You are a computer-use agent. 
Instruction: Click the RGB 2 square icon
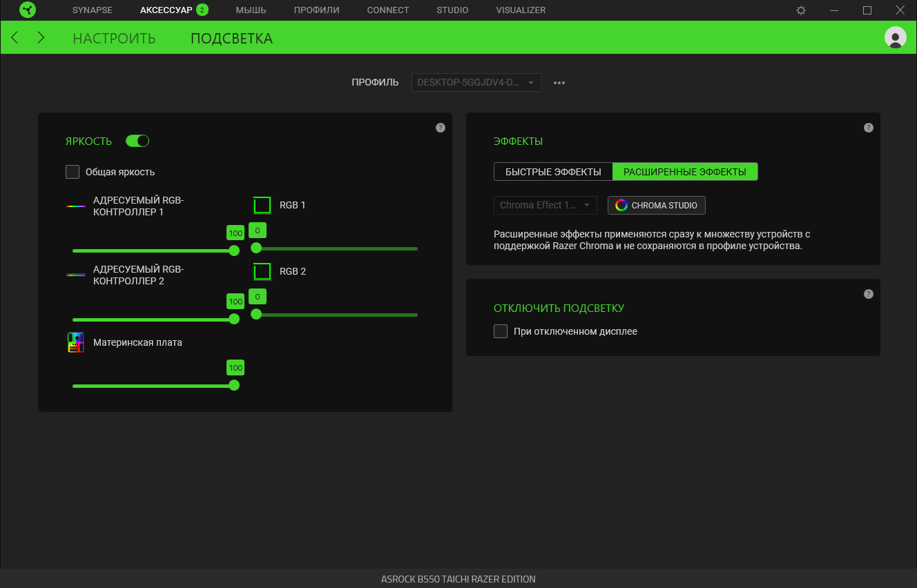262,271
